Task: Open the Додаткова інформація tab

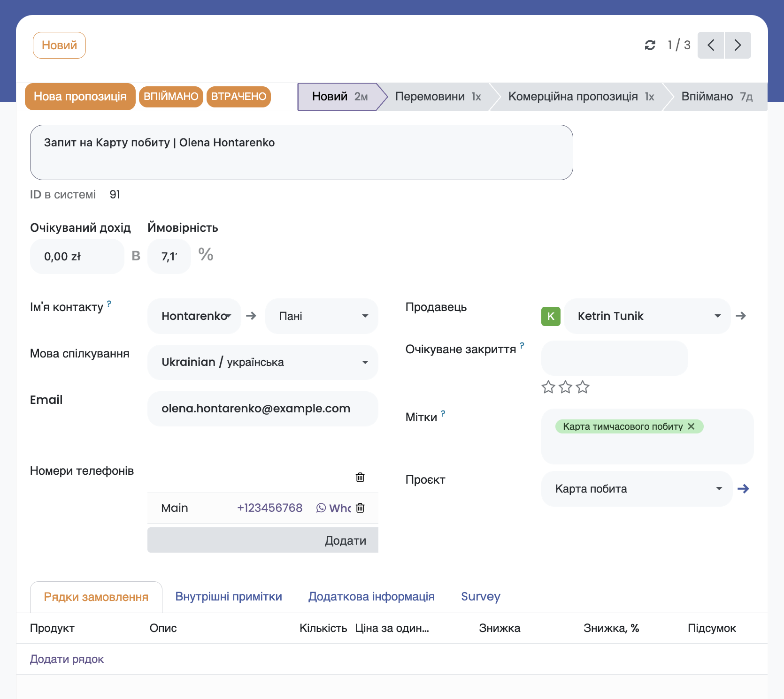Action: click(371, 597)
